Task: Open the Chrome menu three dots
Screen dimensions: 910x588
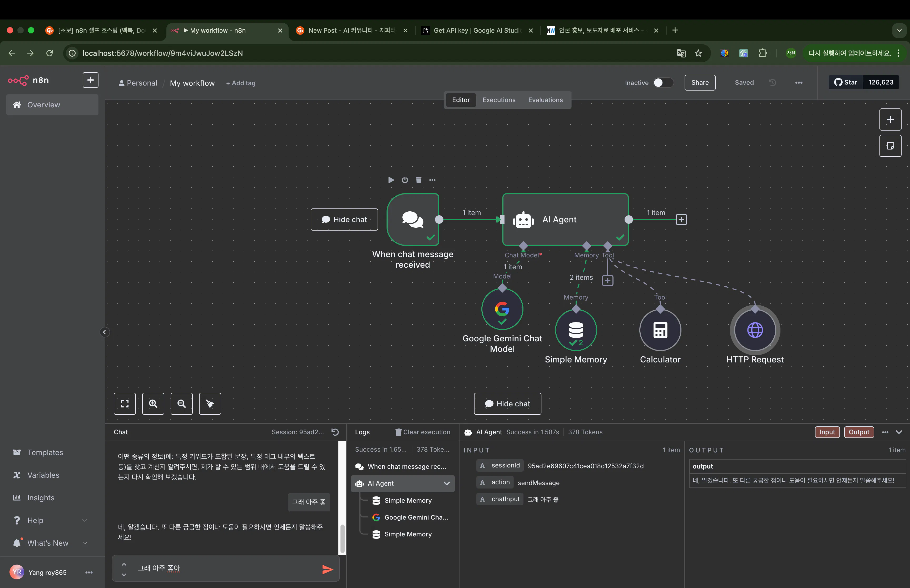Action: (898, 53)
